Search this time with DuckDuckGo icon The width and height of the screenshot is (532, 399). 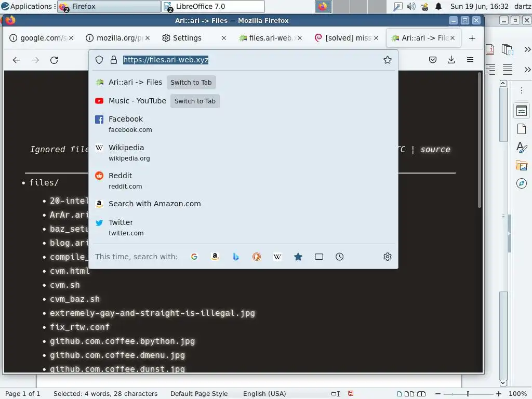[257, 257]
